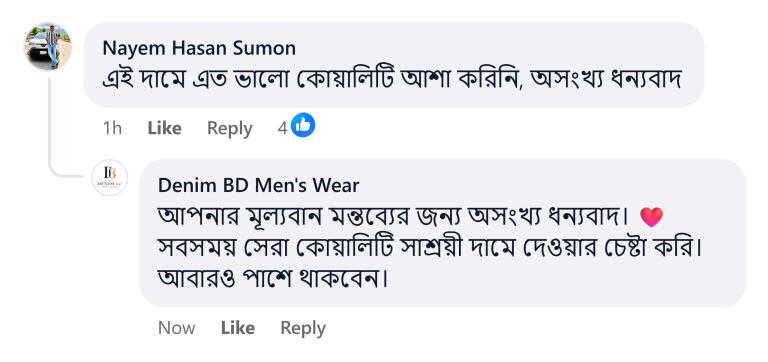Click reply text line starting সবসময় সেরা
768x362 pixels.
pos(430,248)
